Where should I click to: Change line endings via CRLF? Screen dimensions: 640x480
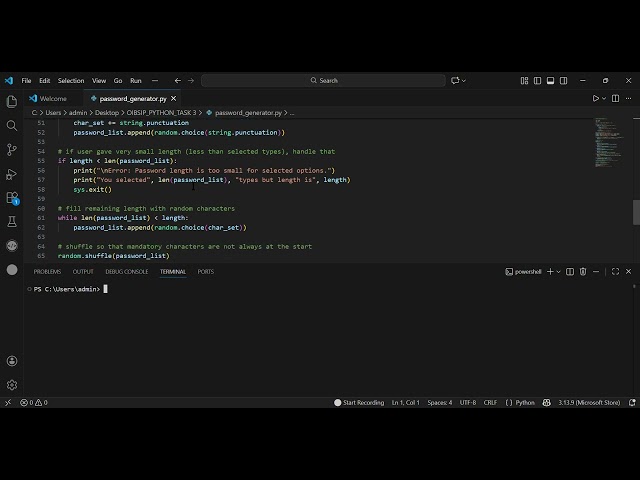tap(490, 402)
